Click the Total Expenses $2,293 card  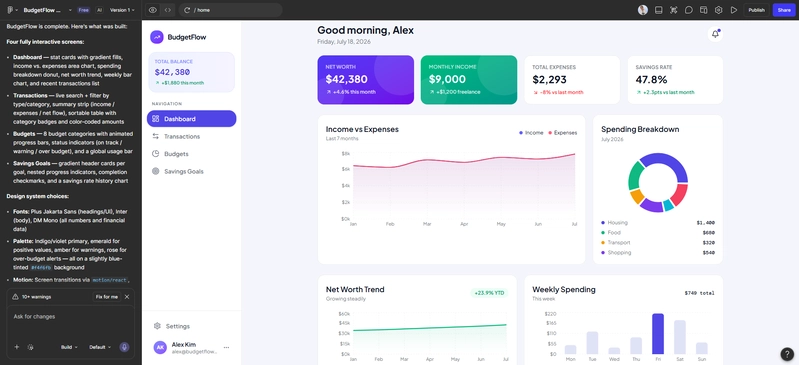click(x=572, y=80)
